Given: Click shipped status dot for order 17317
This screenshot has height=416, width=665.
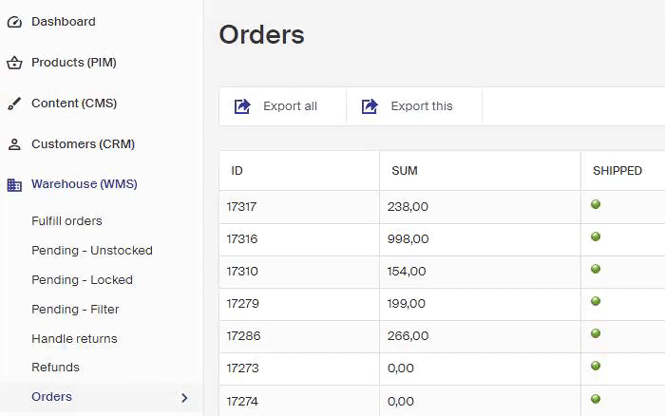Looking at the screenshot, I should pyautogui.click(x=596, y=205).
